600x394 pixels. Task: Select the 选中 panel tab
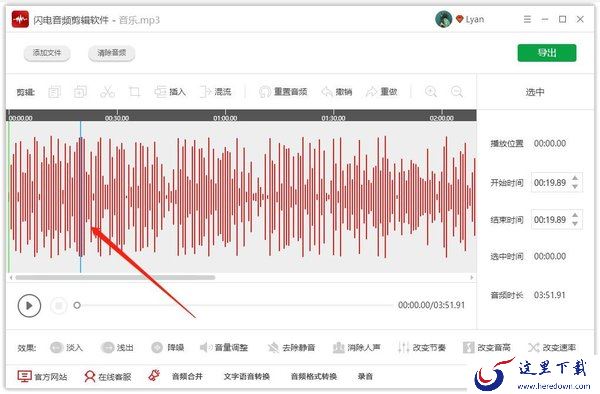535,92
